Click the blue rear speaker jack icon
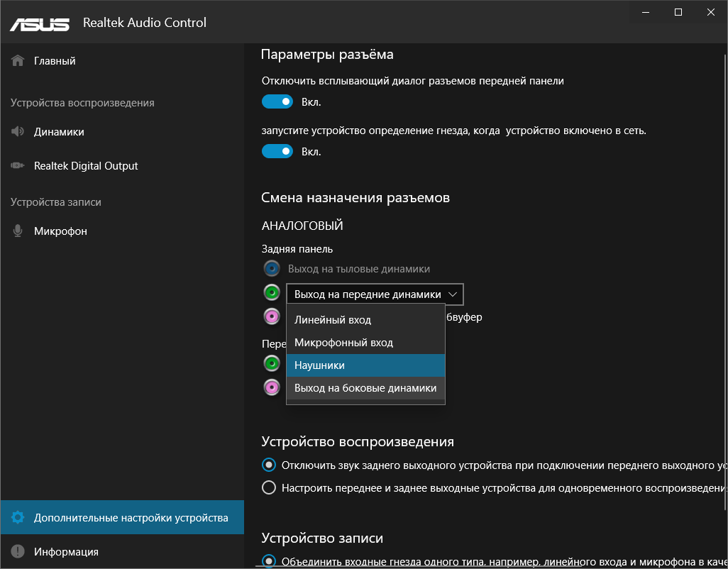This screenshot has width=728, height=569. [272, 269]
